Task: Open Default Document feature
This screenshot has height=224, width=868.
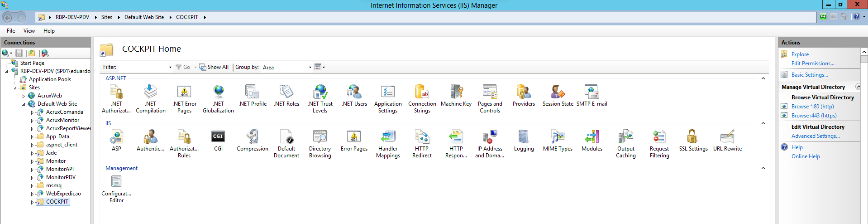Action: (286, 137)
